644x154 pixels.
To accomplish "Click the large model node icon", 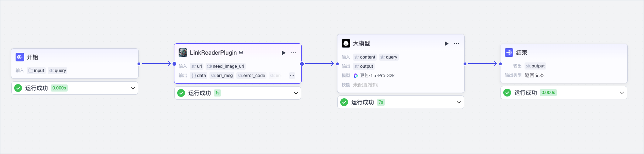I will pyautogui.click(x=346, y=43).
